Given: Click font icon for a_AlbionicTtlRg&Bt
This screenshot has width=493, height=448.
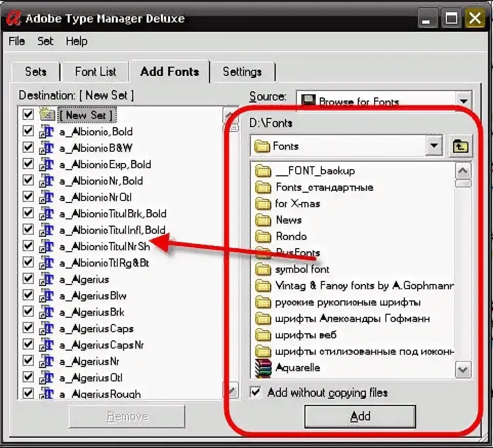Looking at the screenshot, I should pyautogui.click(x=47, y=263).
